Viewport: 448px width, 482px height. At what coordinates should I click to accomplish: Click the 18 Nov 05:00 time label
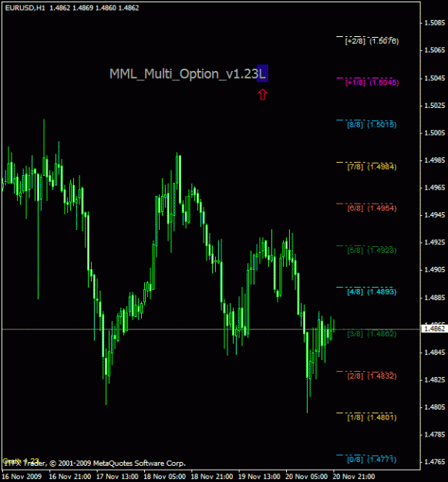click(x=165, y=477)
